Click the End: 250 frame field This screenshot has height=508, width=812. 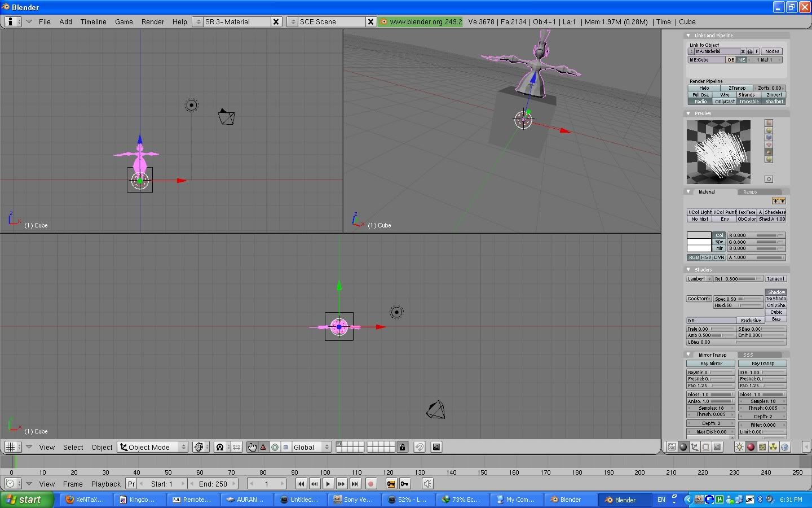pos(213,484)
